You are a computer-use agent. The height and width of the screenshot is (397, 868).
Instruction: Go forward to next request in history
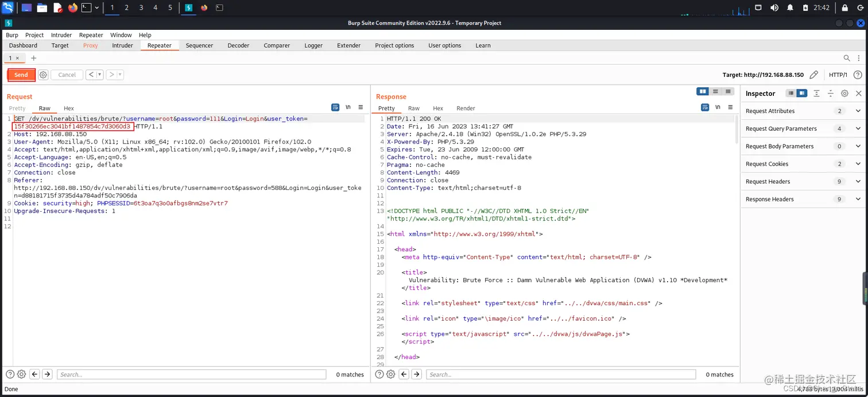tap(112, 75)
